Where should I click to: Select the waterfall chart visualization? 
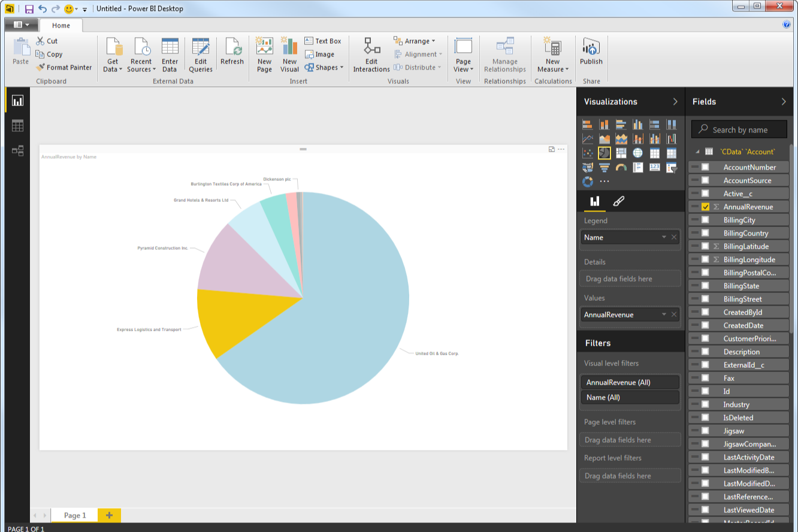tap(672, 139)
